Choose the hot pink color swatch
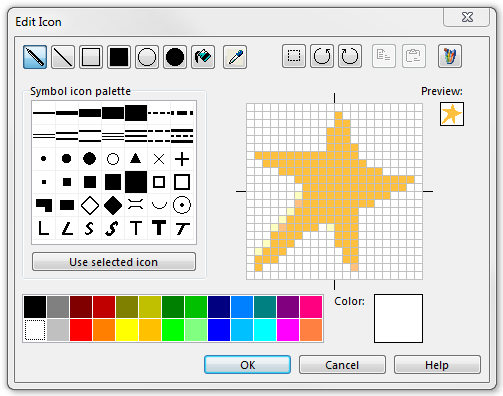The image size is (503, 396). 311,307
